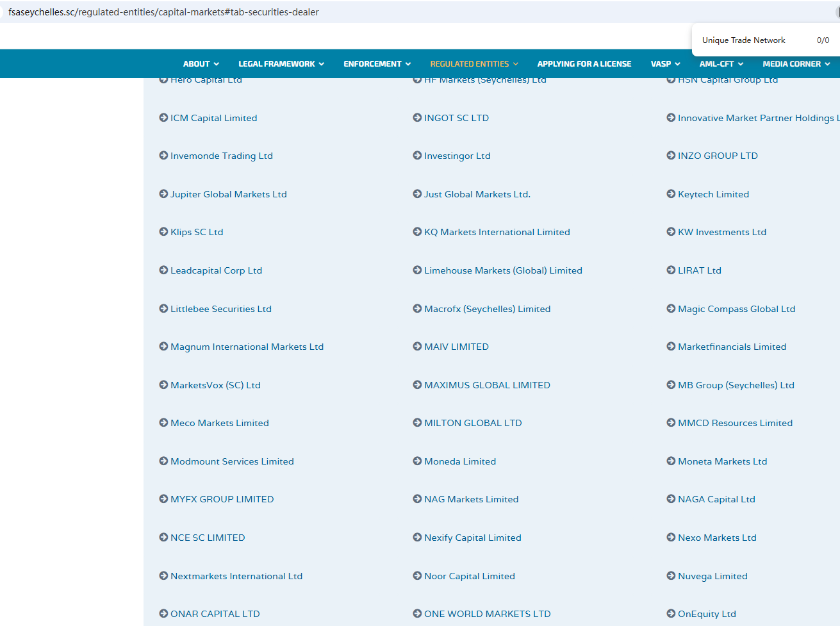This screenshot has height=626, width=840.
Task: Click the arrow icon next to LIRAT Ltd
Action: 671,270
